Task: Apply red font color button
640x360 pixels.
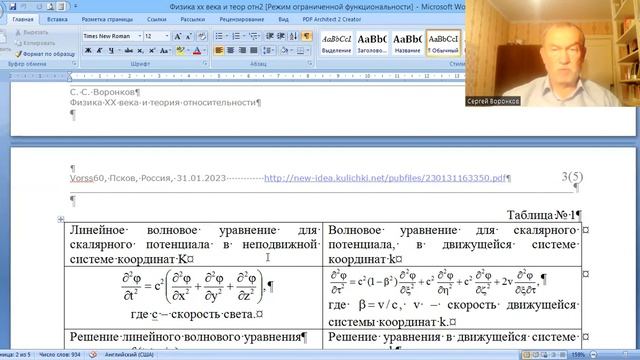Action: [197, 51]
